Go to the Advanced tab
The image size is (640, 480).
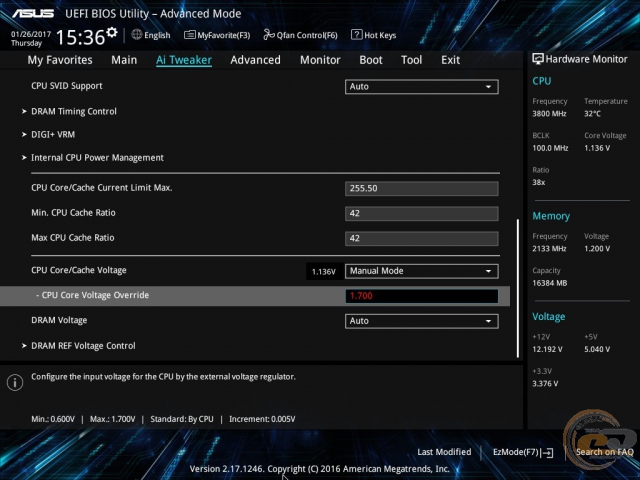click(256, 60)
